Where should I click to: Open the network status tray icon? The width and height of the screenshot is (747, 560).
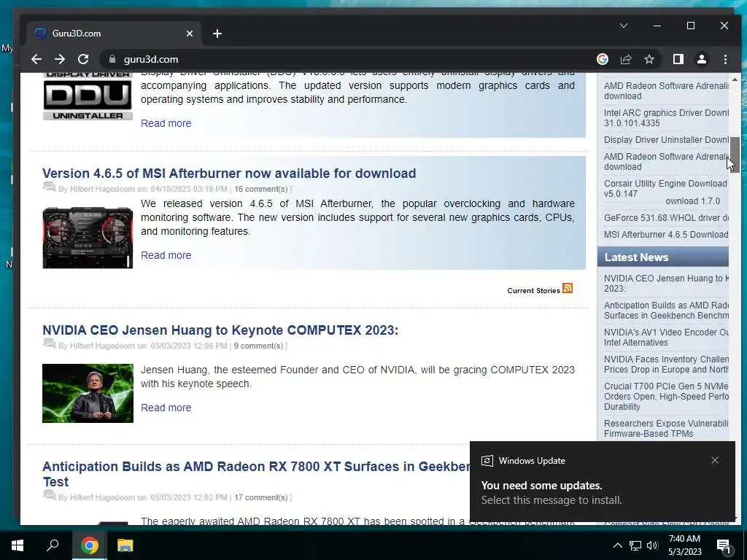click(x=635, y=545)
